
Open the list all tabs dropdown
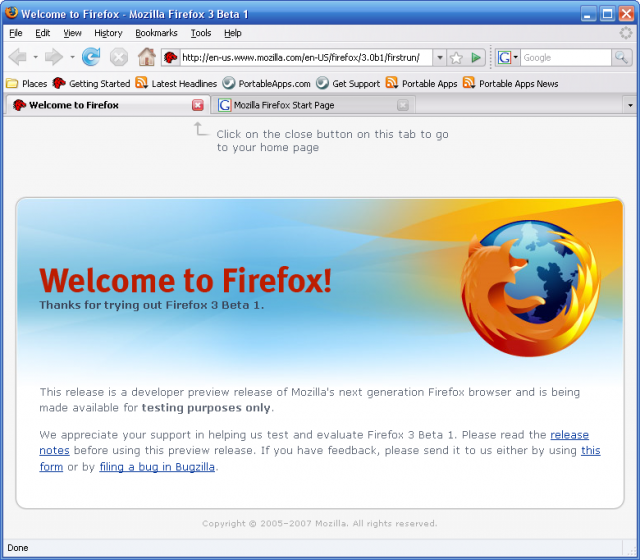pos(630,105)
